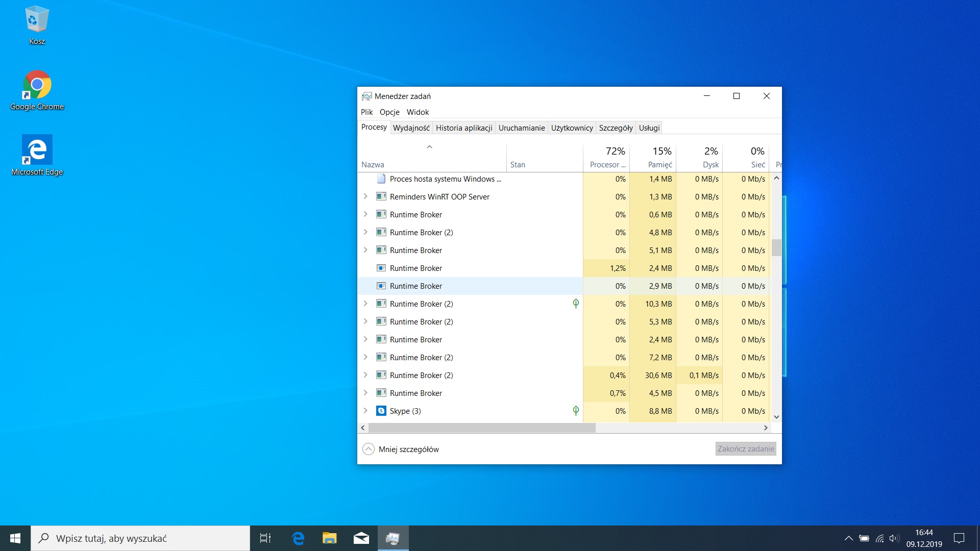Click the horizontal scrollbar thumb
The width and height of the screenshot is (980, 551).
(x=481, y=428)
